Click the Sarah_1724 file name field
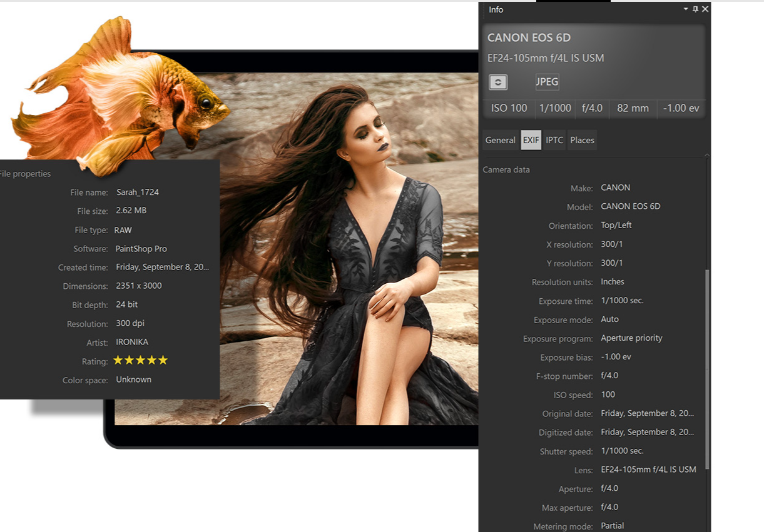This screenshot has height=532, width=764. 137,192
